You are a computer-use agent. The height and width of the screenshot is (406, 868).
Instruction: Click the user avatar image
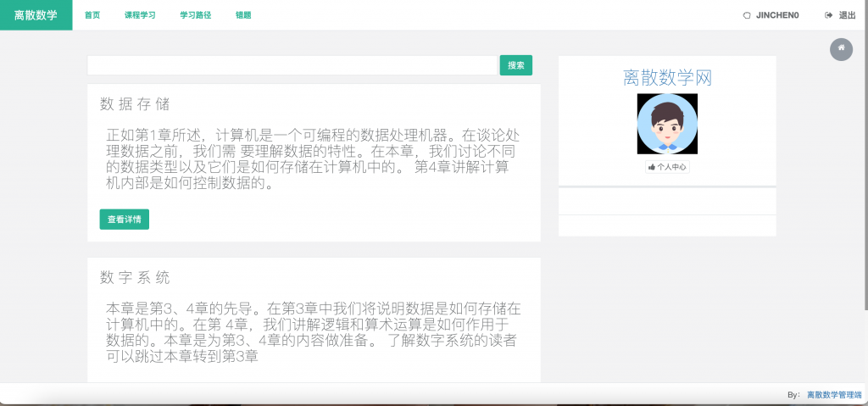pyautogui.click(x=667, y=124)
